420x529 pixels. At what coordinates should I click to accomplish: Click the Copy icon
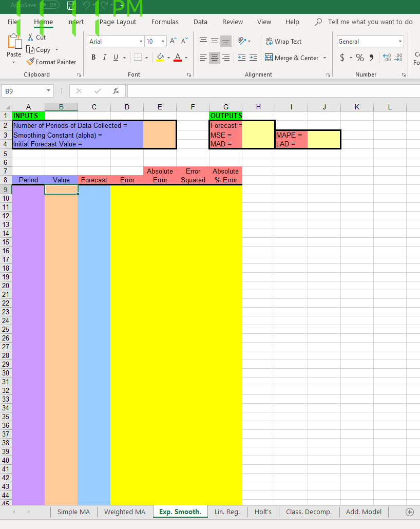30,50
